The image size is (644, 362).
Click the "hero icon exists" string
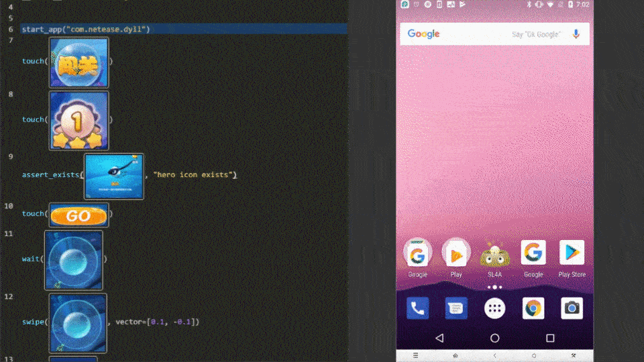tap(195, 175)
